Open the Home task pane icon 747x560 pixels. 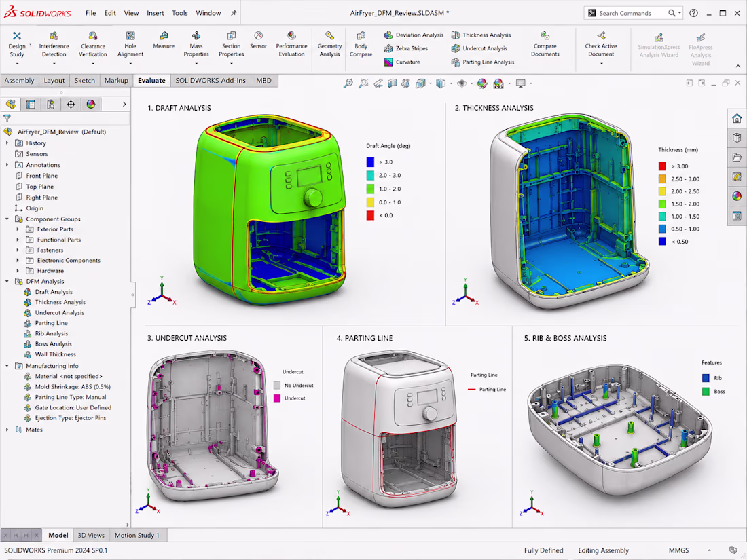coord(737,119)
